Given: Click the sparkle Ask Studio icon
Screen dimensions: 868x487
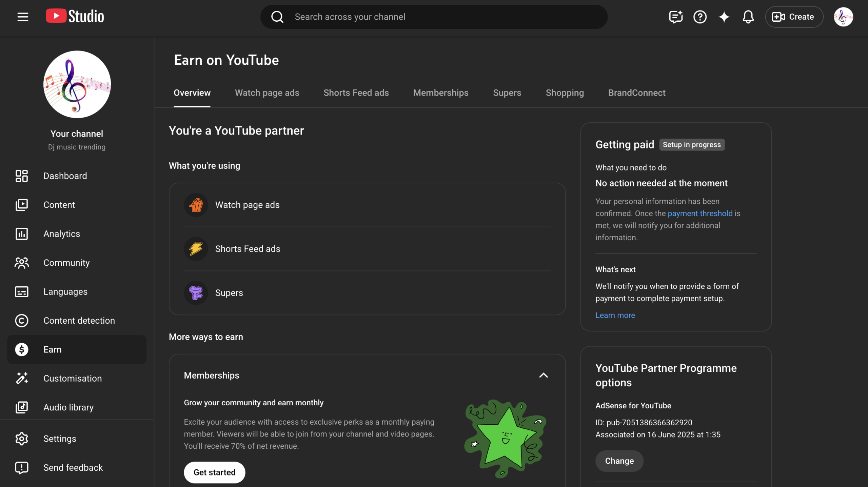Looking at the screenshot, I should (x=724, y=17).
